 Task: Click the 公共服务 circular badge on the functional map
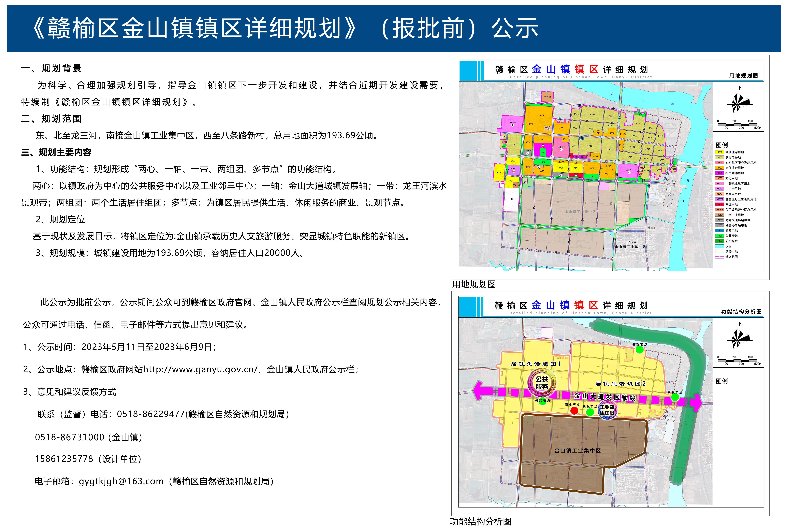click(x=542, y=383)
